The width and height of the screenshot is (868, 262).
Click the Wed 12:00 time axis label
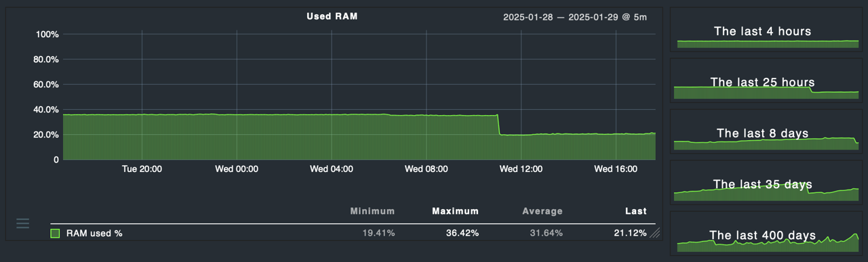pos(521,169)
